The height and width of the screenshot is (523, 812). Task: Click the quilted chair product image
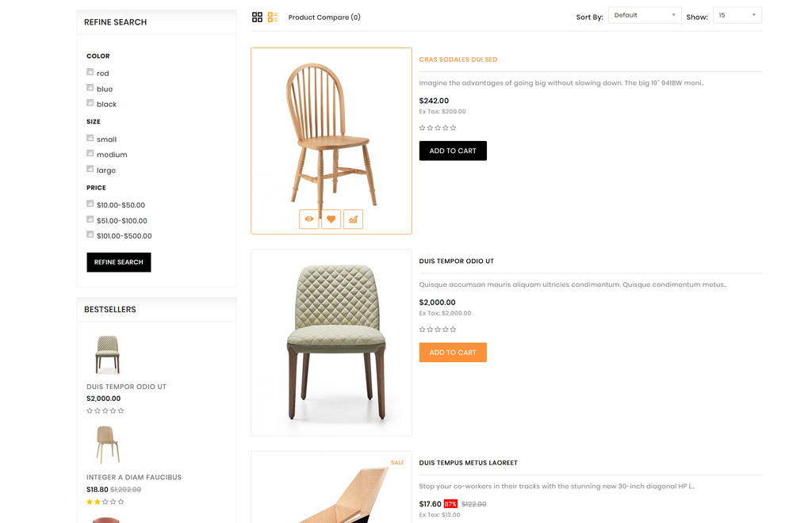(331, 342)
